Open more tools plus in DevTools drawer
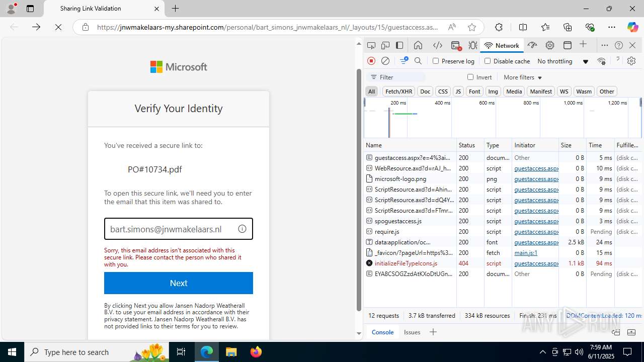 tap(433, 332)
